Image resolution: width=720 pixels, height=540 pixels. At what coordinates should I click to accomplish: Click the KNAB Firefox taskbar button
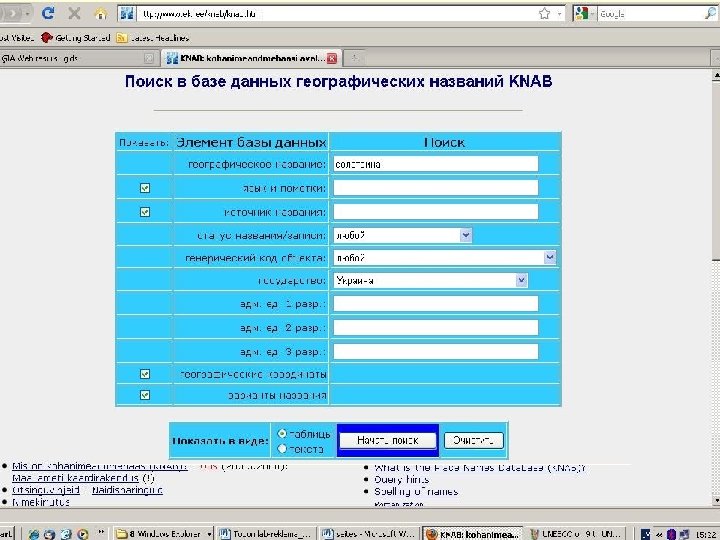(472, 534)
